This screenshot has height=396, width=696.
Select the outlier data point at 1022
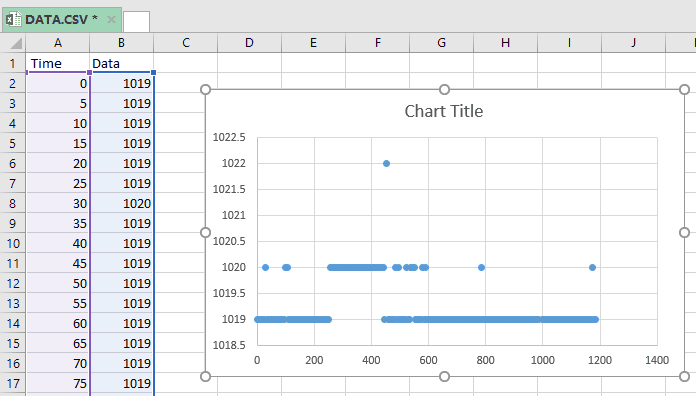(386, 163)
